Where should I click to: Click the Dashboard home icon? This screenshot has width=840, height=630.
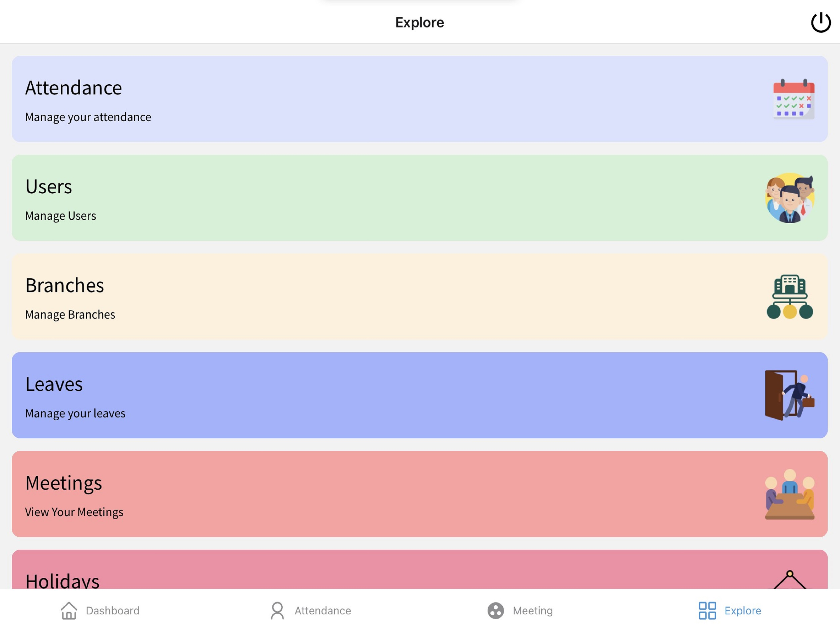pyautogui.click(x=69, y=610)
